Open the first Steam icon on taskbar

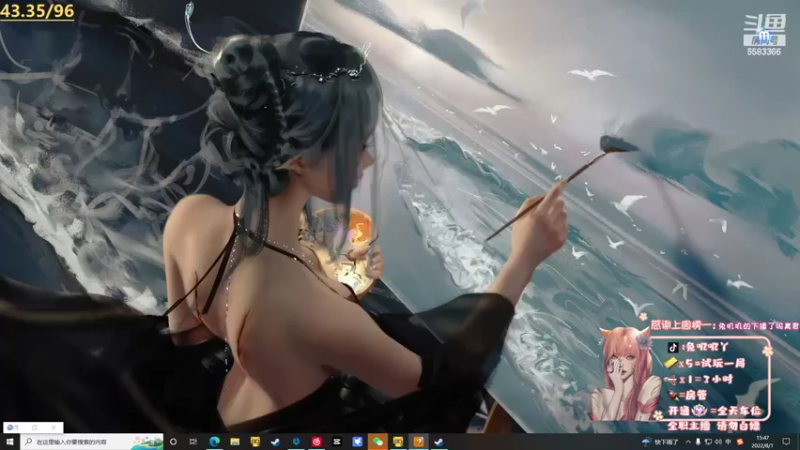pyautogui.click(x=276, y=442)
